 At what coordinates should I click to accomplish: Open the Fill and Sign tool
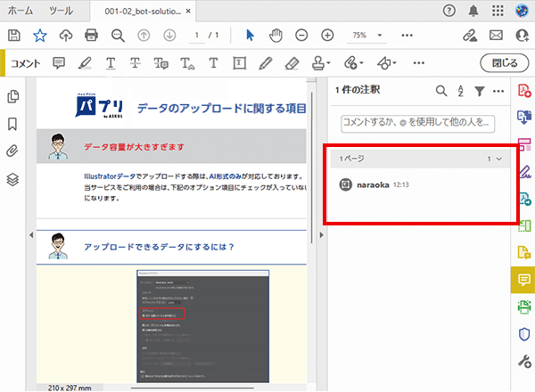click(x=524, y=171)
